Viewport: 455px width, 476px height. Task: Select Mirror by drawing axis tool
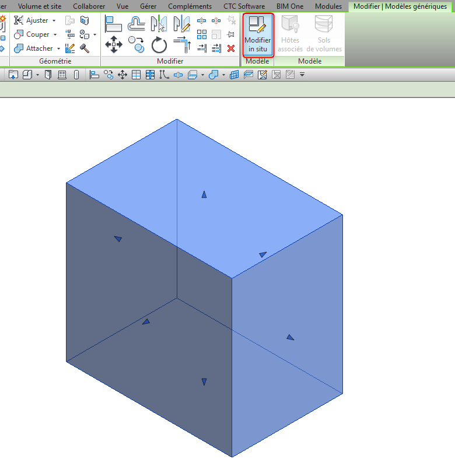click(x=181, y=23)
